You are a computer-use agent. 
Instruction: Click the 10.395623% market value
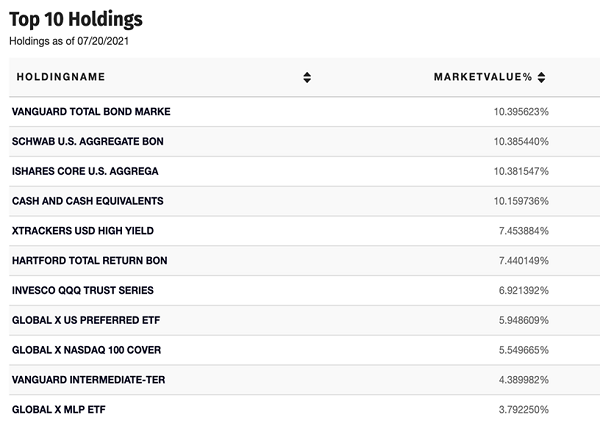(521, 112)
